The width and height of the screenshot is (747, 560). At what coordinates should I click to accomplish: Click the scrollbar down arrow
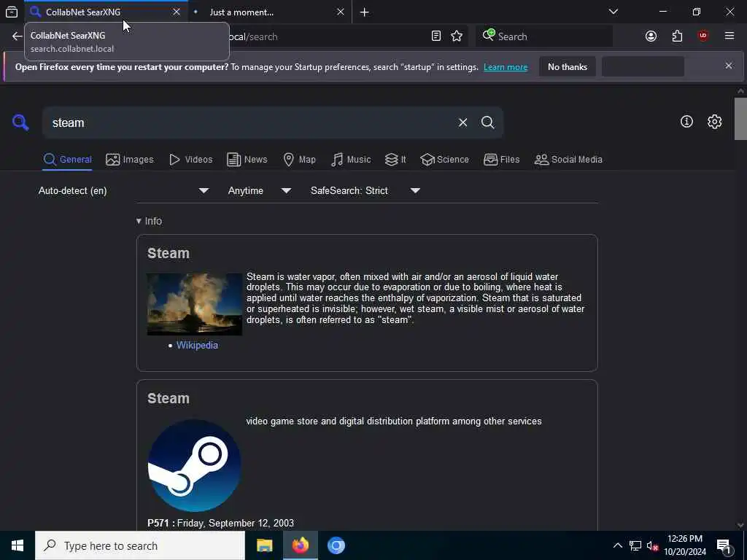740,525
